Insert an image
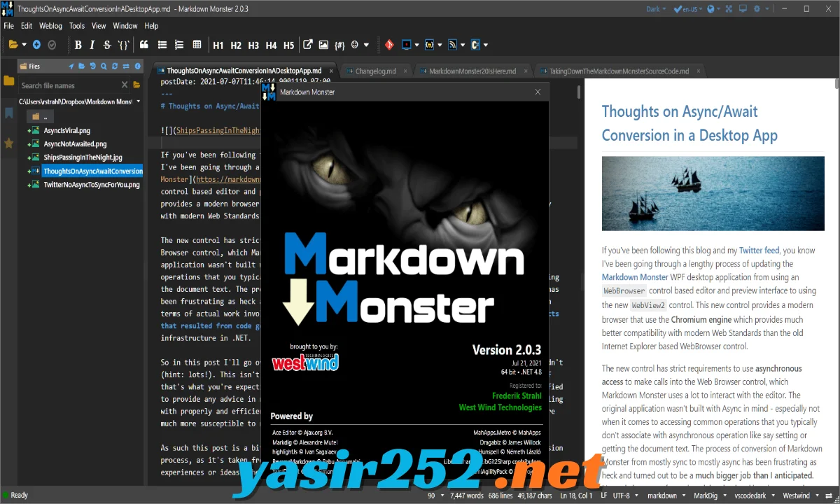840x504 pixels. click(323, 45)
